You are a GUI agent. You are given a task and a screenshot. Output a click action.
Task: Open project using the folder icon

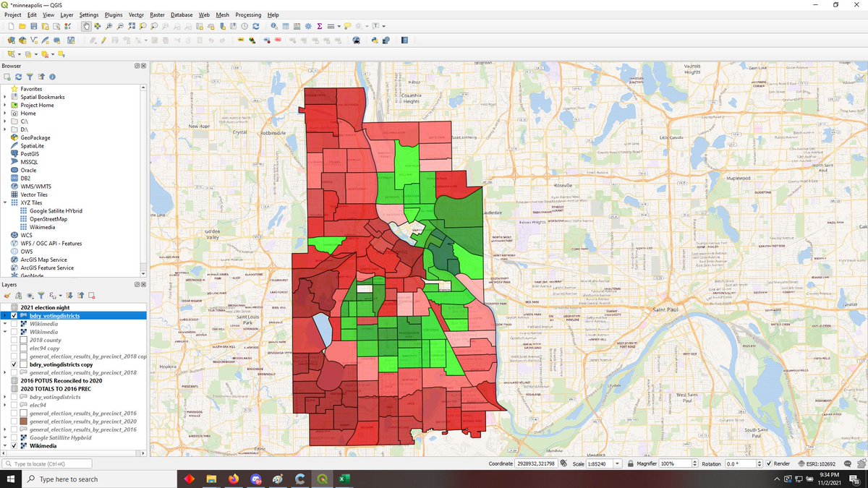pos(22,26)
